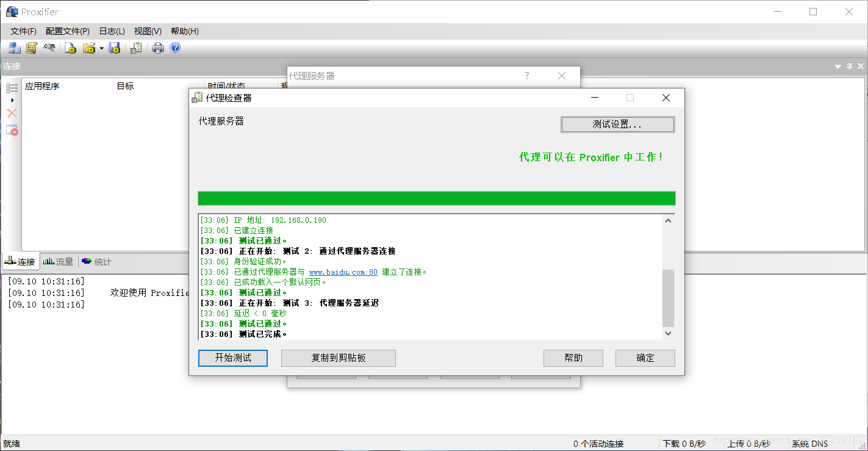Click log line 测试已完成。

pos(244,334)
